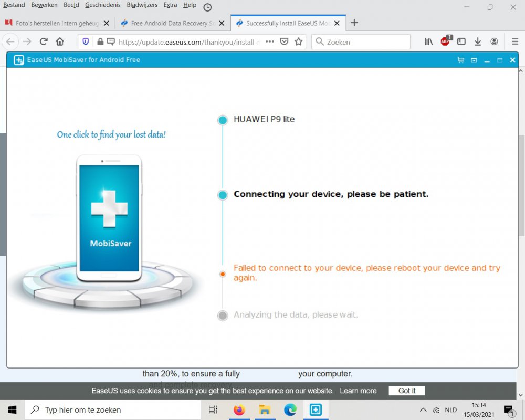Click the MobiSaver phone illustration
The height and width of the screenshot is (420, 525).
(x=109, y=218)
